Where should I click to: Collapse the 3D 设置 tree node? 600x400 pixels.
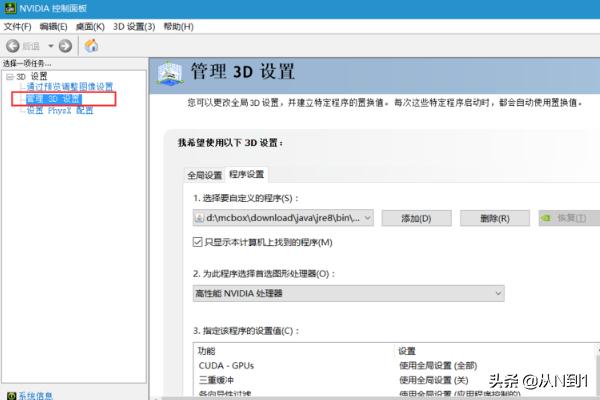click(10, 77)
